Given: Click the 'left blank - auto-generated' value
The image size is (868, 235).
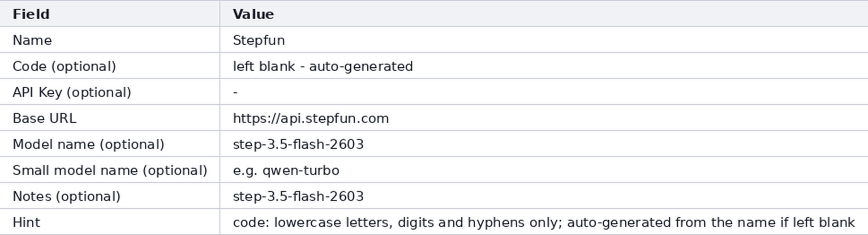Looking at the screenshot, I should (323, 66).
